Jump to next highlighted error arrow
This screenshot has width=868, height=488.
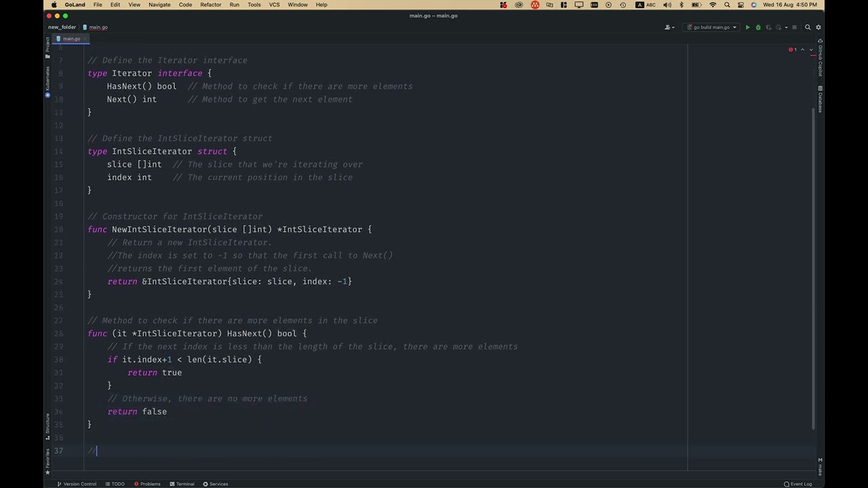click(x=811, y=49)
